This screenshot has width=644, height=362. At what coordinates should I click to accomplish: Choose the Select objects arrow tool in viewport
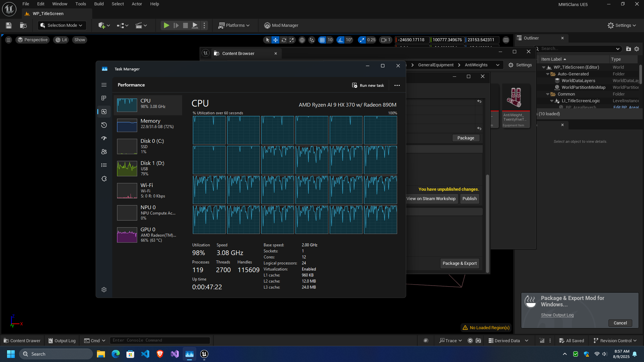(x=267, y=40)
